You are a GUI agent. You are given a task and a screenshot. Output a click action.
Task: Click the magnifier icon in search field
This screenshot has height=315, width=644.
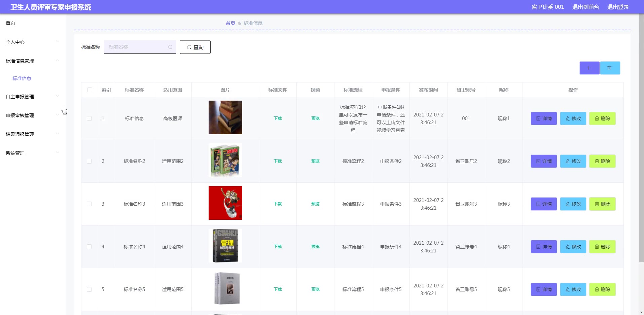pos(170,47)
